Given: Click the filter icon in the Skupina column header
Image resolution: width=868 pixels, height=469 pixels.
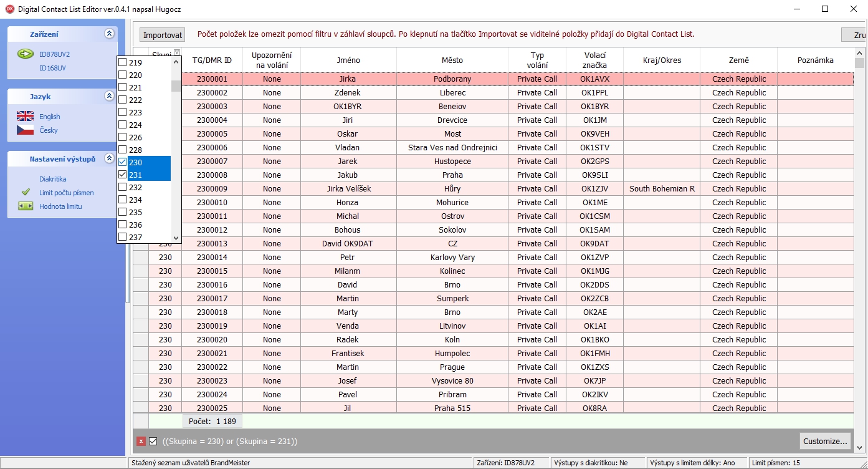Looking at the screenshot, I should (x=177, y=53).
